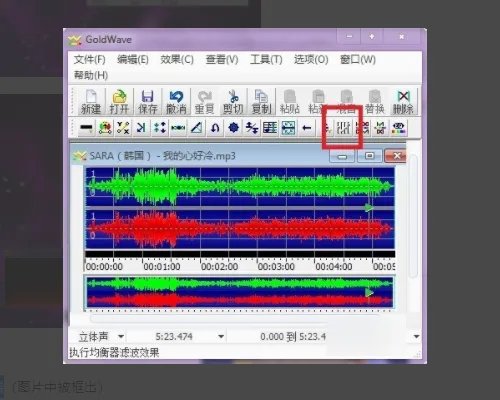Image resolution: width=500 pixels, height=400 pixels.
Task: Open the Doppler colored-curve effect icon
Action: [x=105, y=128]
